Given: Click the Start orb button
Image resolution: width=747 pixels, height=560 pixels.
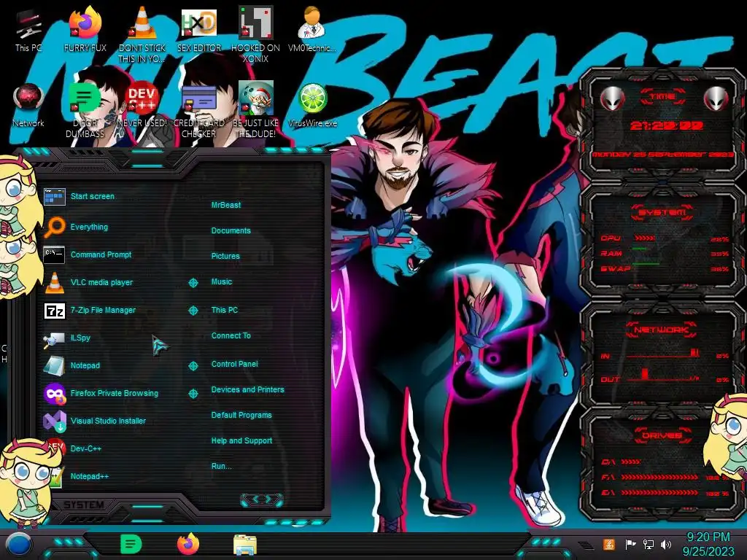Looking at the screenshot, I should pos(18,544).
